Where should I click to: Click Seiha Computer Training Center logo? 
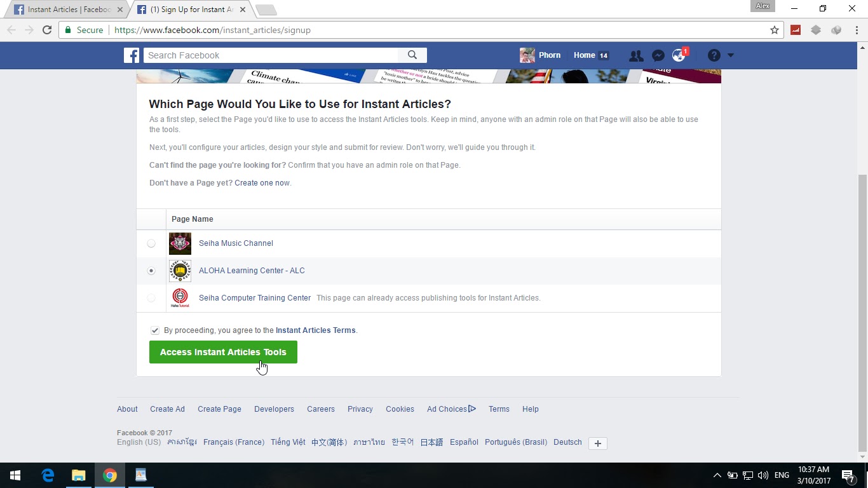coord(180,298)
